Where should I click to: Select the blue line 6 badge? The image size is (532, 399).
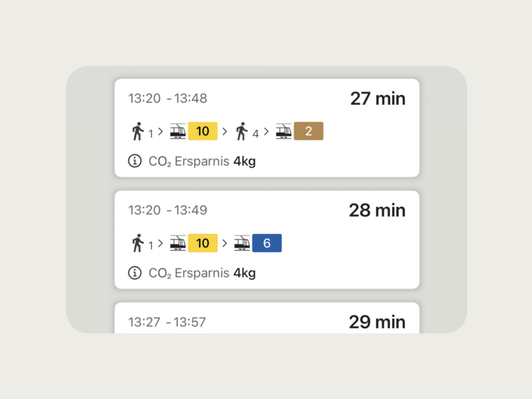(x=267, y=243)
